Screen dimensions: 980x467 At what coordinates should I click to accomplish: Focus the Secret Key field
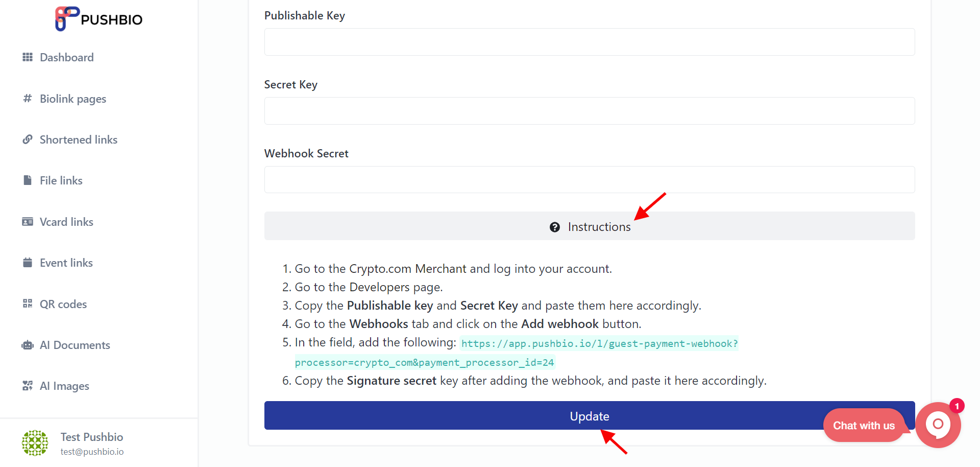coord(590,111)
